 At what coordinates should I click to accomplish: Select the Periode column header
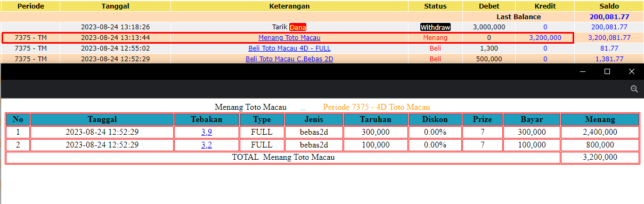(x=30, y=6)
